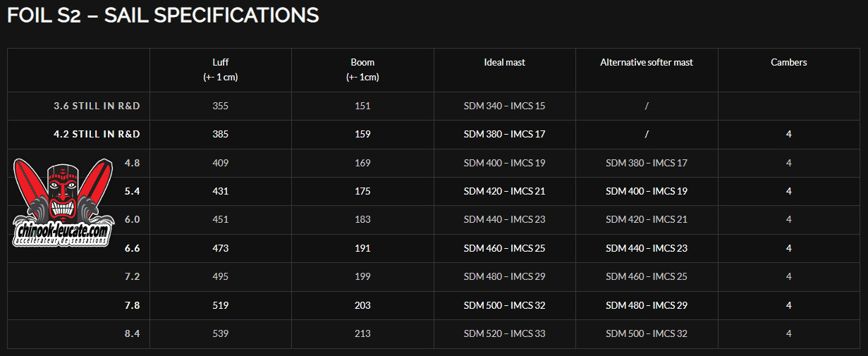Select the Luff column header

pyautogui.click(x=221, y=69)
